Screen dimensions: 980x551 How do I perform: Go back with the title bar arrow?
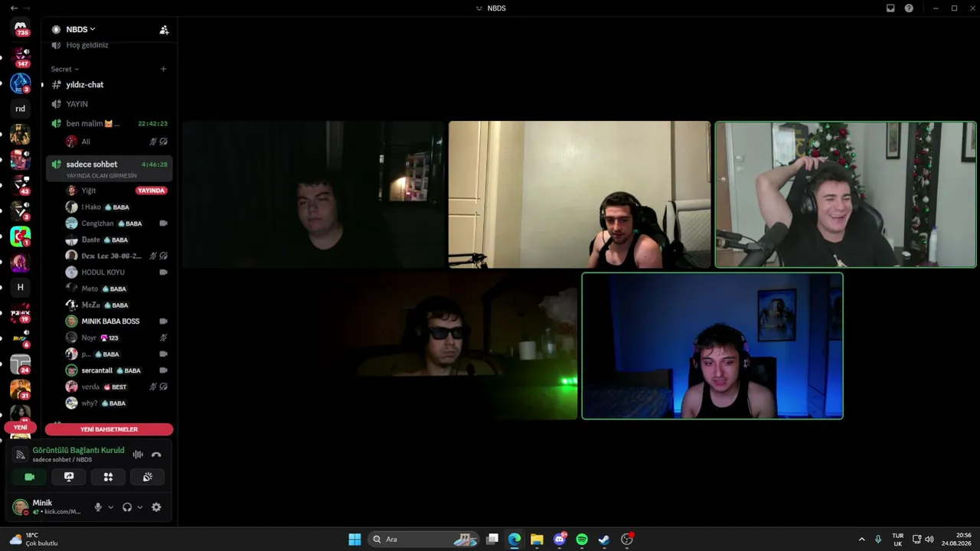pos(14,8)
